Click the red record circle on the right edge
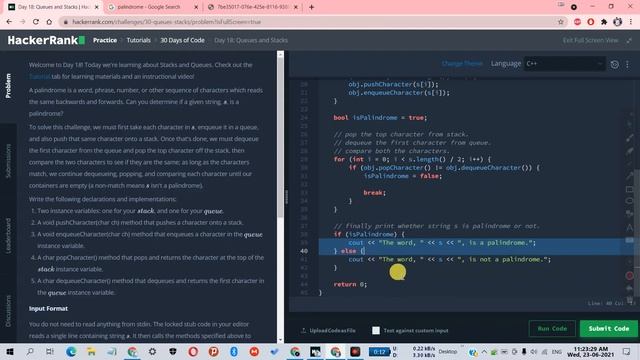 629,276
